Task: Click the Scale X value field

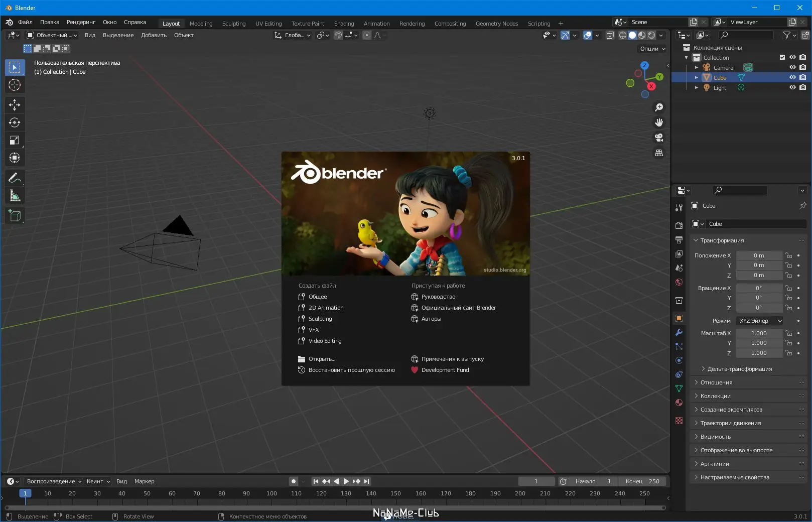Action: 758,333
